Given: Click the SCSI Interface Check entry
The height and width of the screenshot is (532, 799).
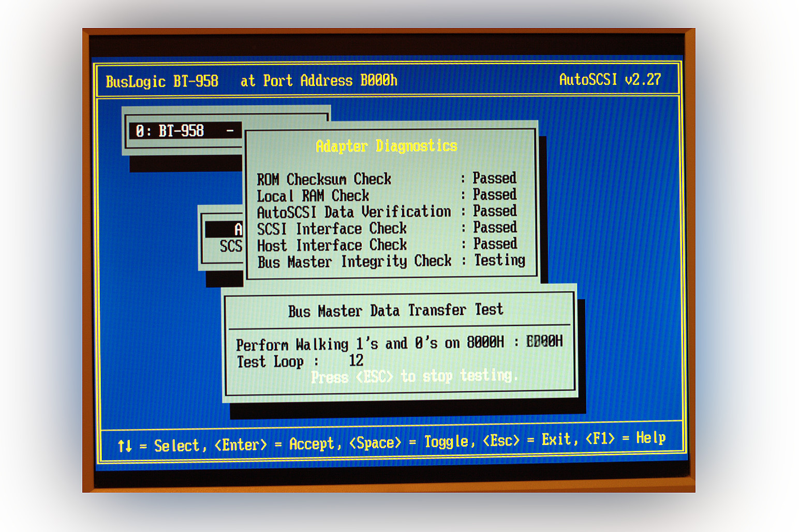Looking at the screenshot, I should click(332, 228).
